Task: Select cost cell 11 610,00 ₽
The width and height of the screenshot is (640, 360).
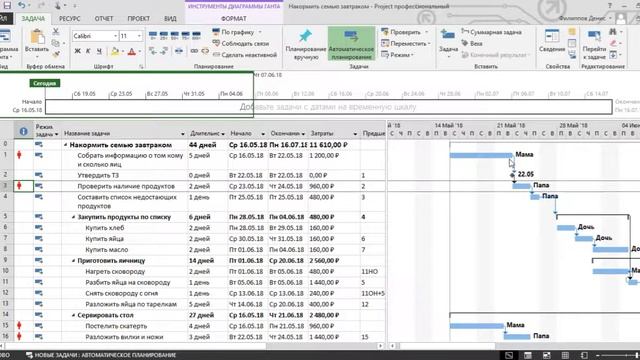Action: tap(334, 145)
